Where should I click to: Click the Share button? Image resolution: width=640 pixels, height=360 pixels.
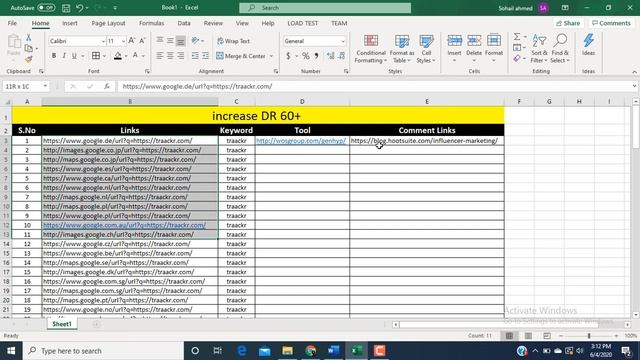(568, 23)
